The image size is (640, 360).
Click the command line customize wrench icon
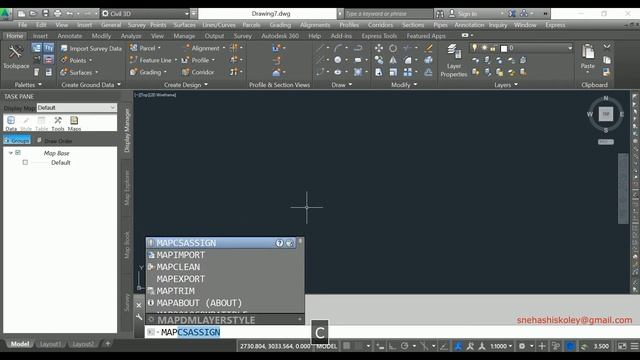[139, 317]
